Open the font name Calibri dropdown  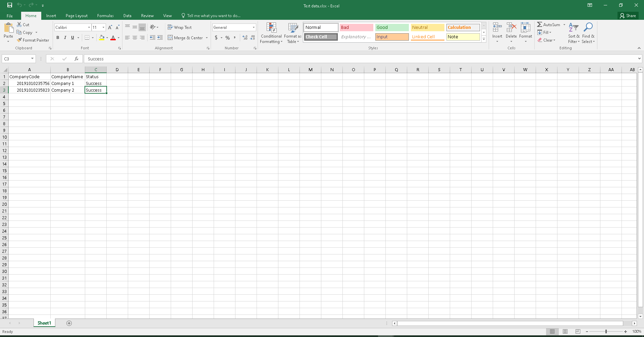tap(89, 28)
